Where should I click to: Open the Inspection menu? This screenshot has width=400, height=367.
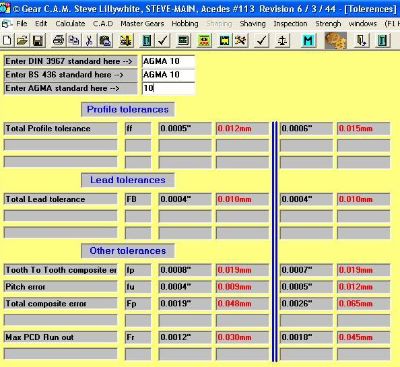290,24
